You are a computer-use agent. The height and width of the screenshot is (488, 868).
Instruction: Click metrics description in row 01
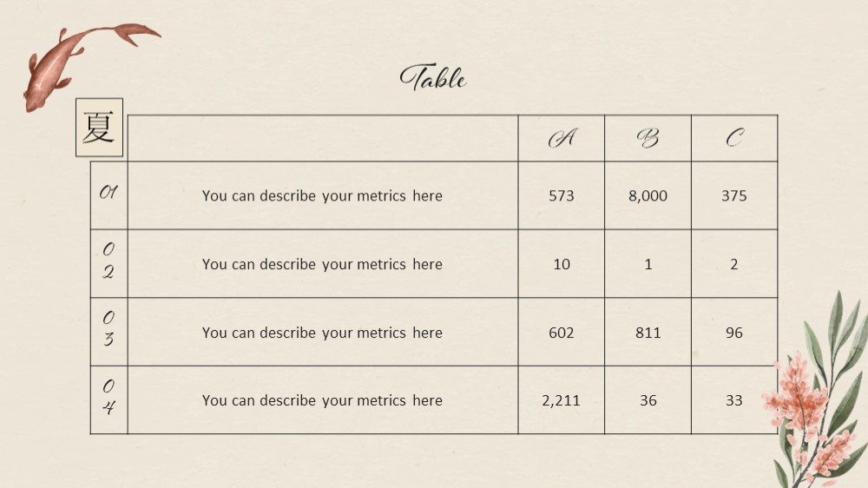(x=323, y=195)
